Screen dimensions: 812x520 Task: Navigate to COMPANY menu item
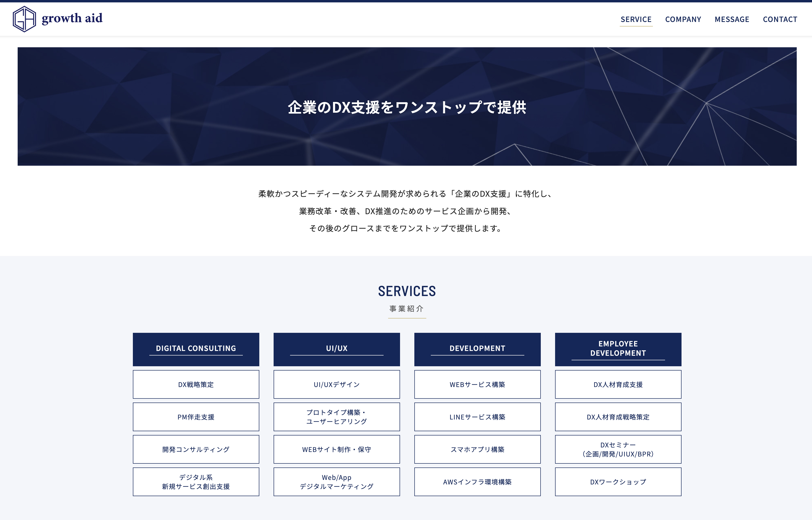coord(682,18)
